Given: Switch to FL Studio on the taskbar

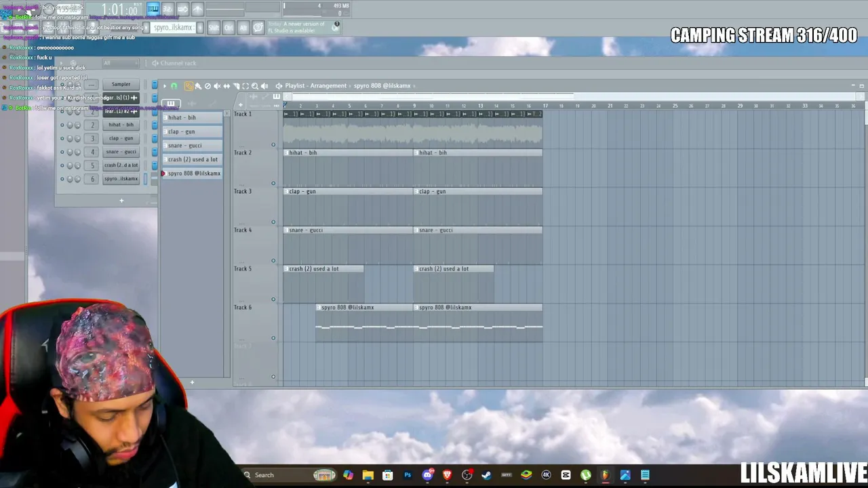Looking at the screenshot, I should (x=605, y=475).
